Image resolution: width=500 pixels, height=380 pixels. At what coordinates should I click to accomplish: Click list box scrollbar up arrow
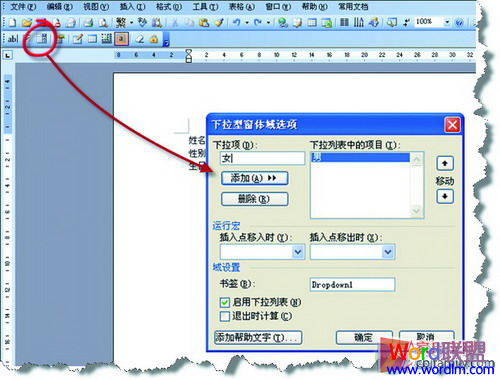(416, 160)
